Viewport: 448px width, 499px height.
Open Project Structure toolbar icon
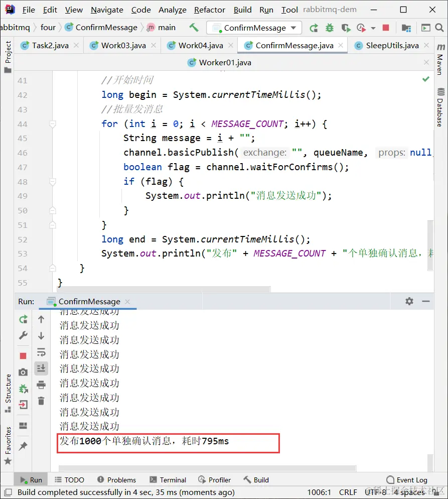(x=406, y=28)
